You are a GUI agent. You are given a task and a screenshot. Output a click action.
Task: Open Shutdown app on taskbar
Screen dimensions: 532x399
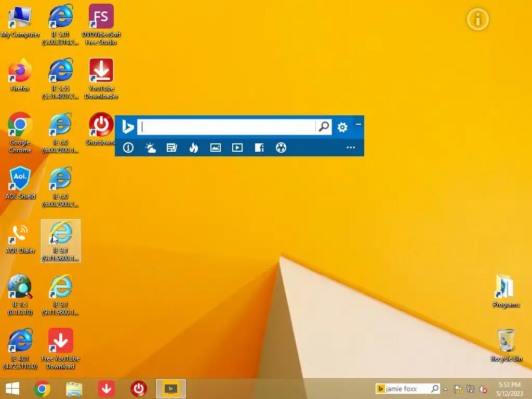pos(138,389)
